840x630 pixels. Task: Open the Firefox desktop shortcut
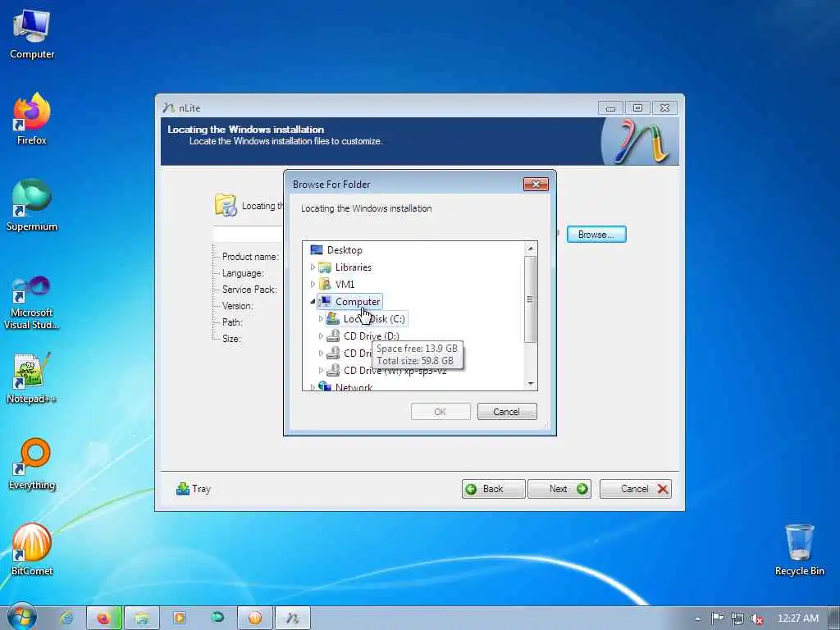pyautogui.click(x=32, y=118)
